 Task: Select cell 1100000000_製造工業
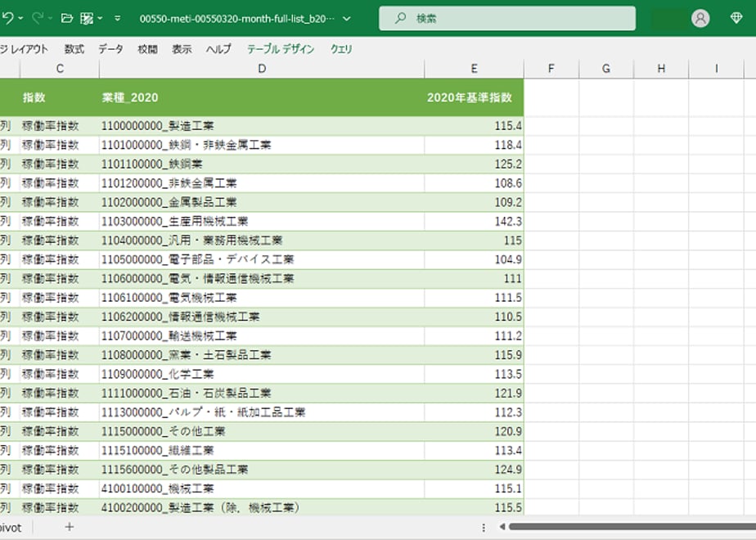tap(262, 126)
